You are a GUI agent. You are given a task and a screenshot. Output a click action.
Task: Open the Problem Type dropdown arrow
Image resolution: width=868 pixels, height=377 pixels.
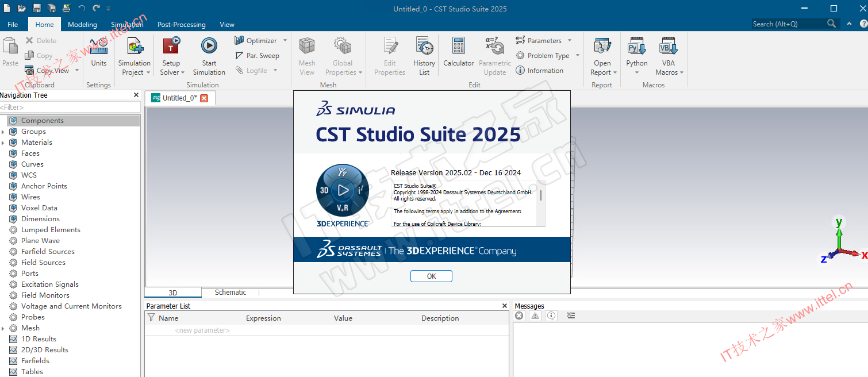578,56
